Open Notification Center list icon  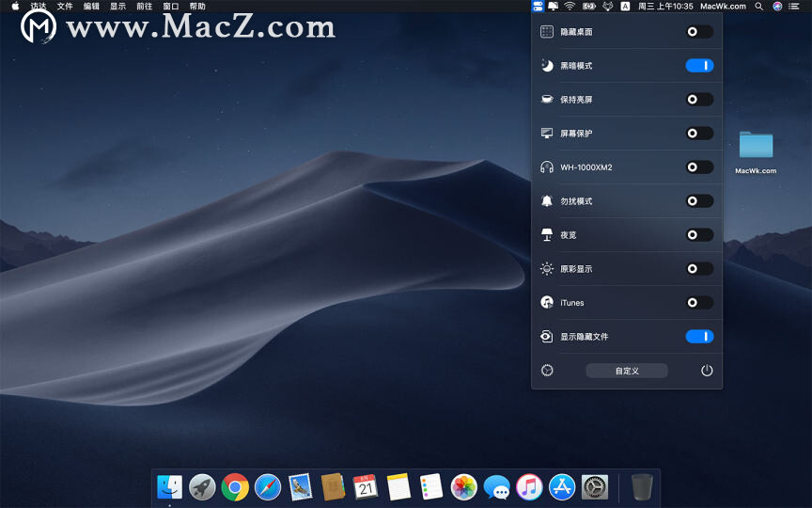click(793, 7)
